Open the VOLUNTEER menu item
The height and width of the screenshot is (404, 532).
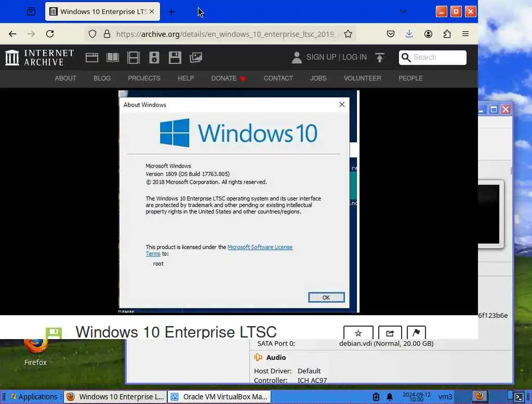coord(362,78)
